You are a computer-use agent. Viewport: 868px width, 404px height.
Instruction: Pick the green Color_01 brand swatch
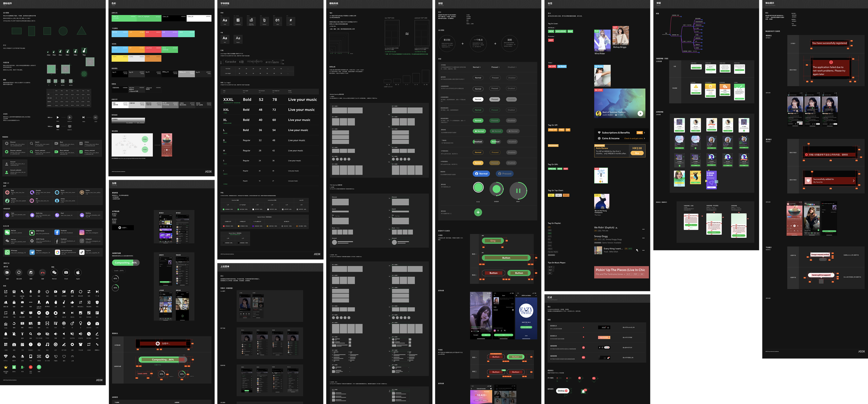pos(124,18)
